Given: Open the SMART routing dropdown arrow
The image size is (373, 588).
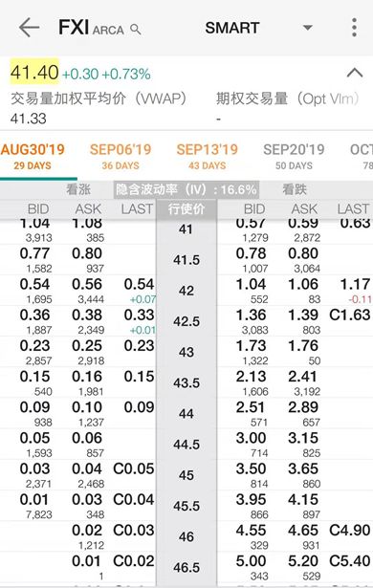Looking at the screenshot, I should click(x=307, y=28).
